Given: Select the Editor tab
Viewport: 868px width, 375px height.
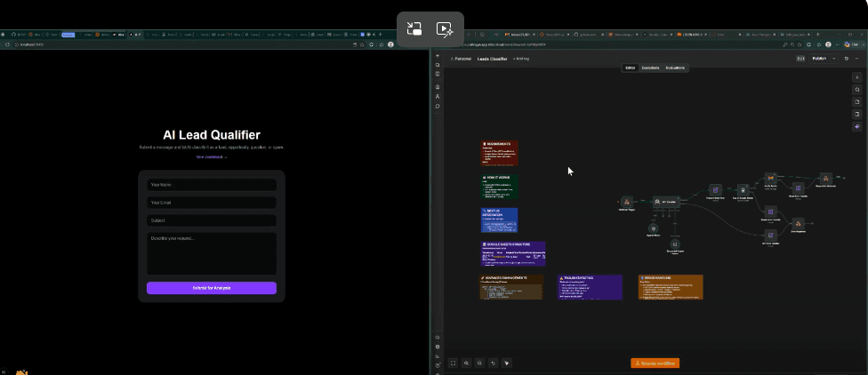Looking at the screenshot, I should tap(630, 68).
